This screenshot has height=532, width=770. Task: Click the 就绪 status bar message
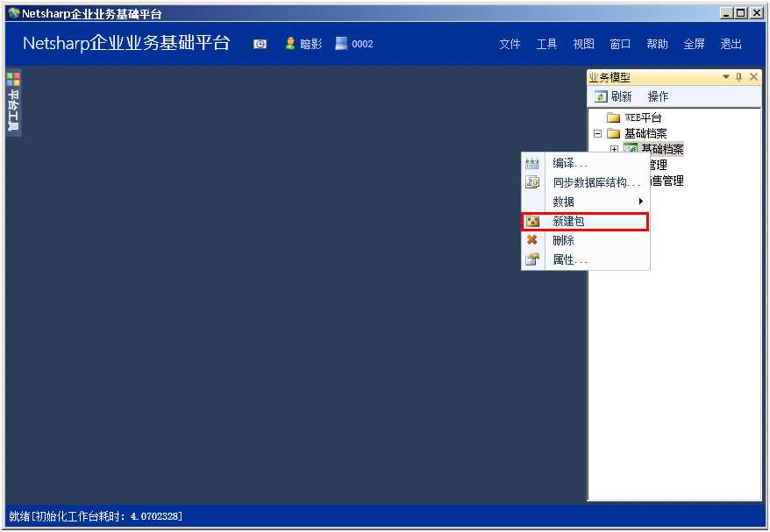coord(96,516)
